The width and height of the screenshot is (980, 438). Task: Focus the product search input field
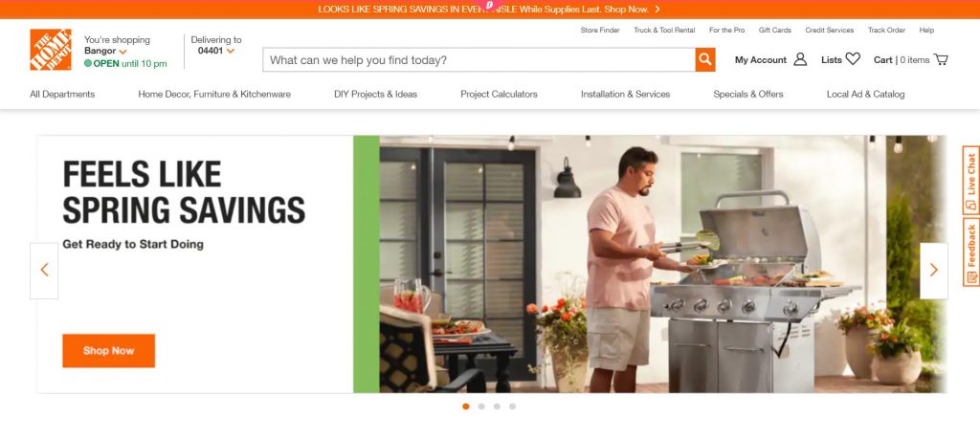click(x=479, y=60)
